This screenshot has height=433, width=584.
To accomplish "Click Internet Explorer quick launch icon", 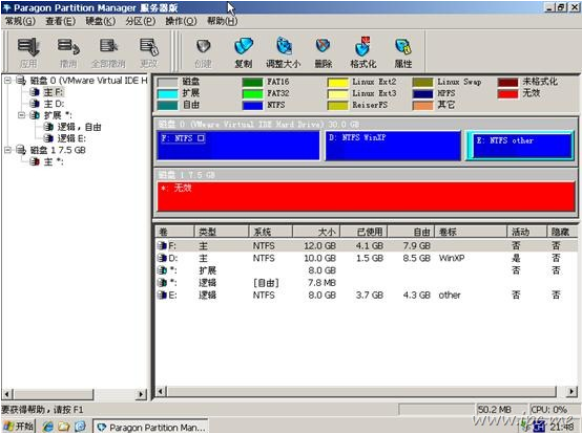I will click(x=48, y=426).
